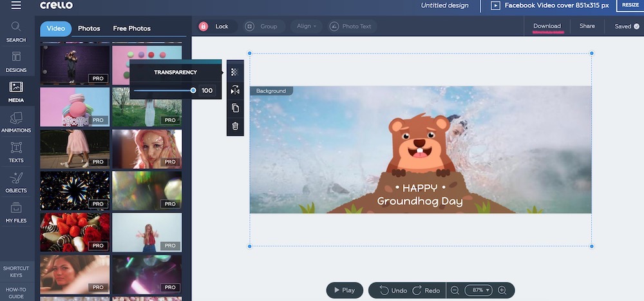Viewport: 644px width, 301px height.
Task: Open the Search sidebar panel
Action: click(16, 32)
